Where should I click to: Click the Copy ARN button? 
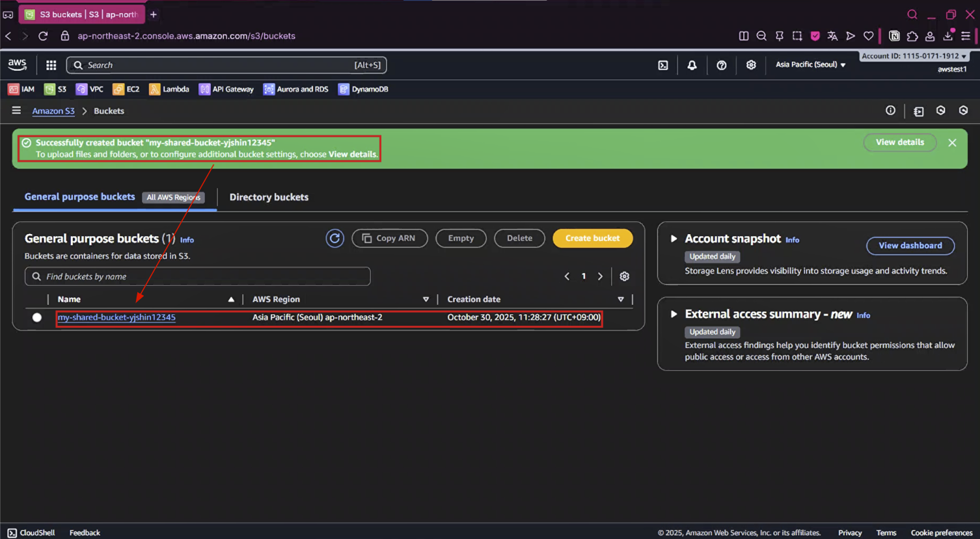[389, 238]
